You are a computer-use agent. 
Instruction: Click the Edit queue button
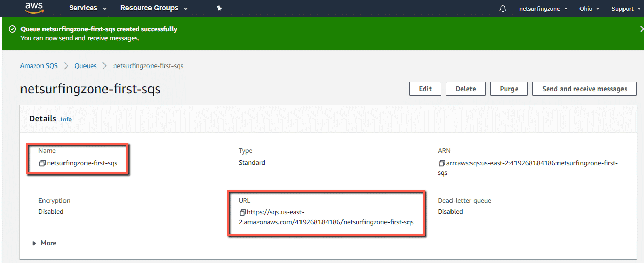[425, 89]
